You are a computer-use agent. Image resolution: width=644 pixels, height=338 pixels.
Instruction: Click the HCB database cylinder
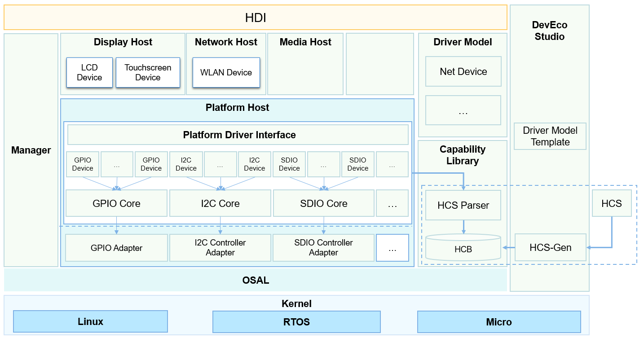point(463,248)
